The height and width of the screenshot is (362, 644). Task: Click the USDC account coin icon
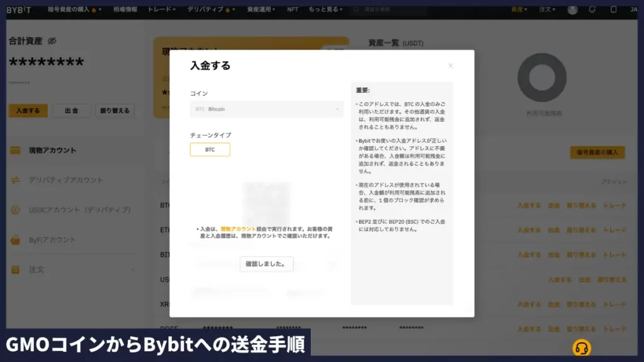coord(15,210)
